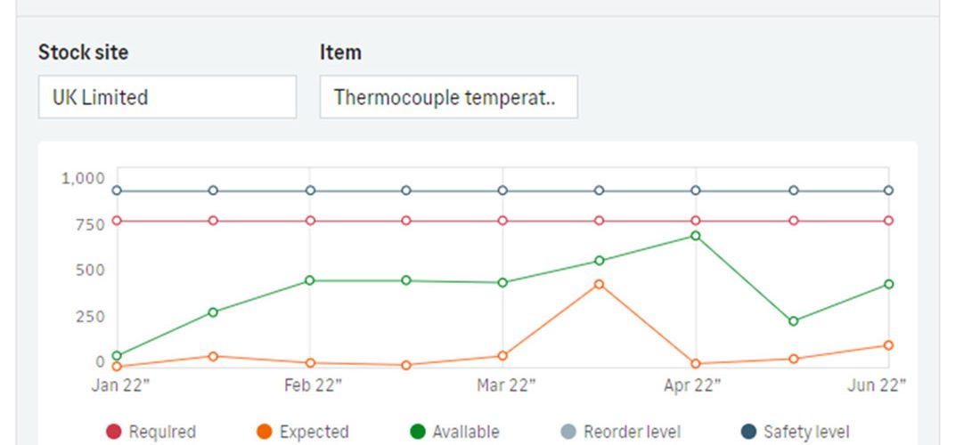Click the Safety level dark blue swatch
This screenshot has height=445, width=980.
(x=748, y=432)
